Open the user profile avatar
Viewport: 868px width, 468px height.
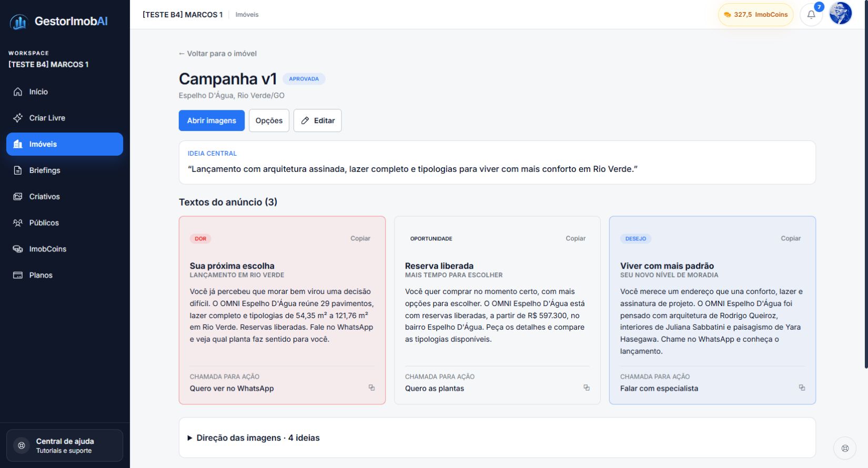[x=841, y=14]
